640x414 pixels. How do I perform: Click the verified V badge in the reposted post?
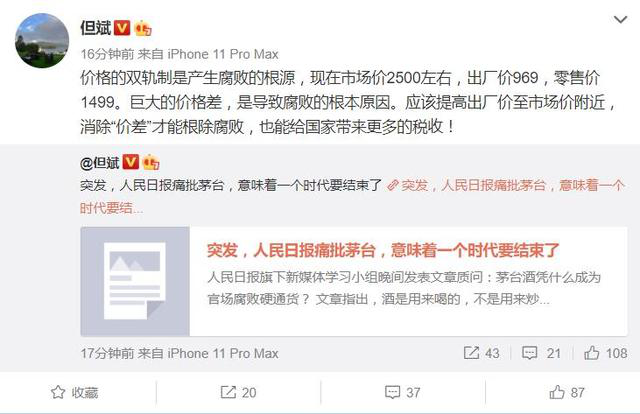click(x=131, y=162)
